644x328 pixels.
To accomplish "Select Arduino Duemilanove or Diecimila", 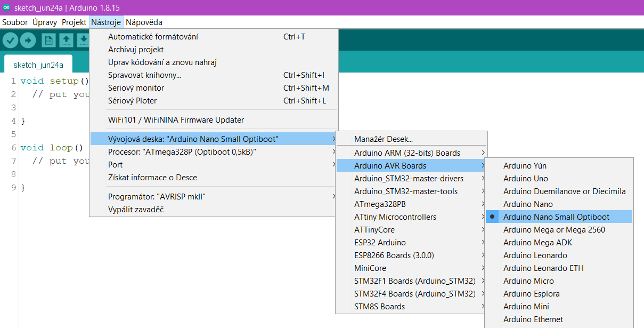I will pos(559,191).
